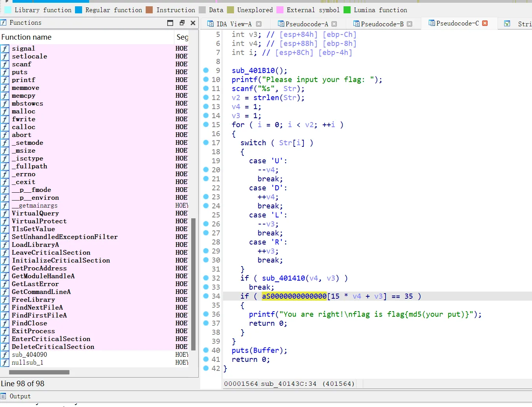Click Data color legend swatch
Image resolution: width=532 pixels, height=407 pixels.
(202, 10)
